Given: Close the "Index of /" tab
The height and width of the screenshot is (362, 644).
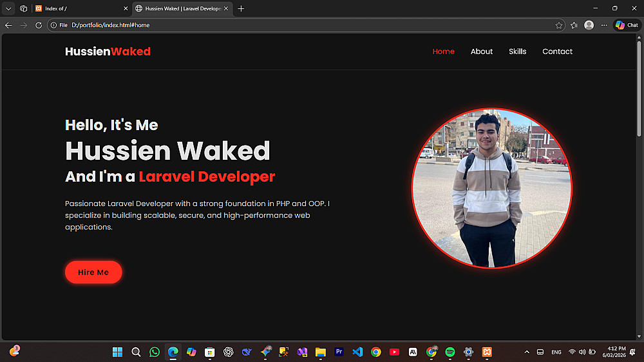Looking at the screenshot, I should (126, 8).
